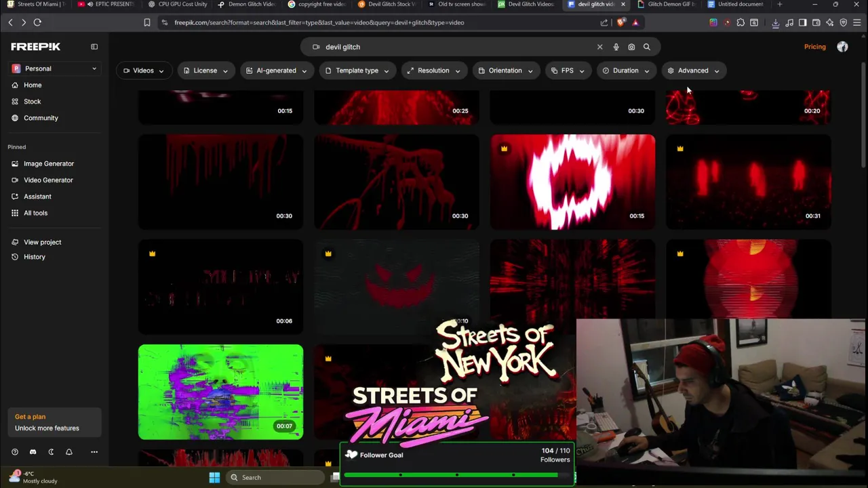Screen dimensions: 868x488
Task: Open the Resolution filter dropdown
Action: (433, 70)
